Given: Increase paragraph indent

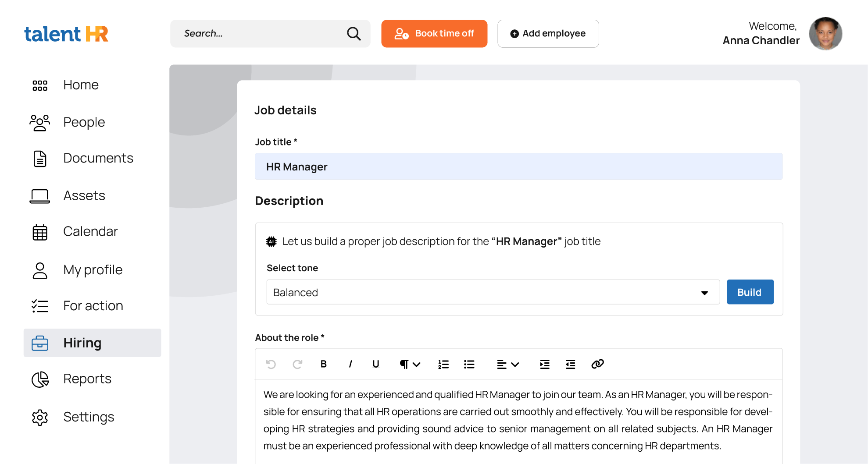Looking at the screenshot, I should 545,364.
